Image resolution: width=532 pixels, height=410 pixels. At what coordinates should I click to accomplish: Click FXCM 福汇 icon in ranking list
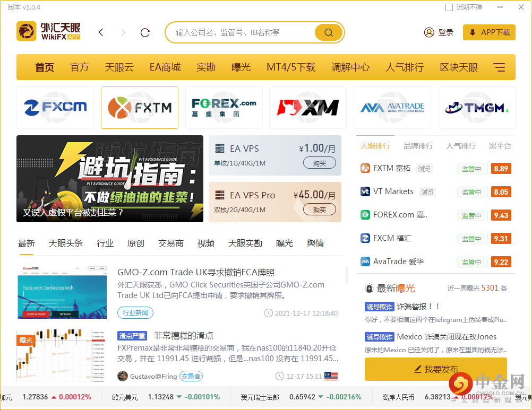[365, 238]
